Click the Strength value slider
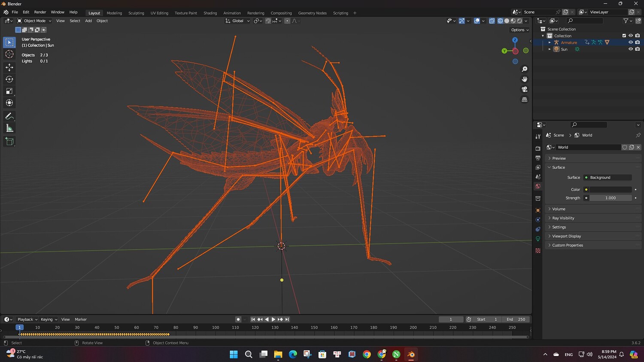Viewport: 644px width, 362px height. tap(611, 198)
